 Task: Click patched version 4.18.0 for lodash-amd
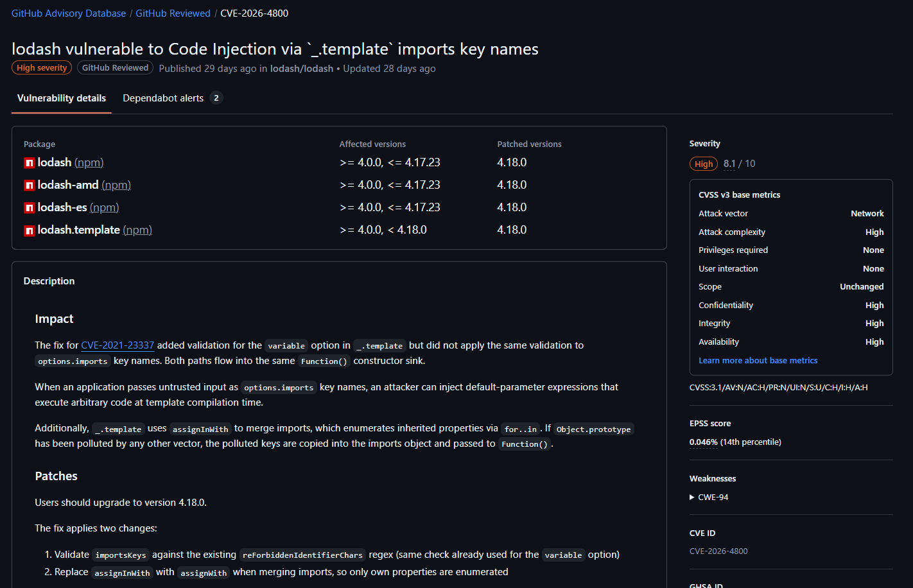[x=512, y=186]
